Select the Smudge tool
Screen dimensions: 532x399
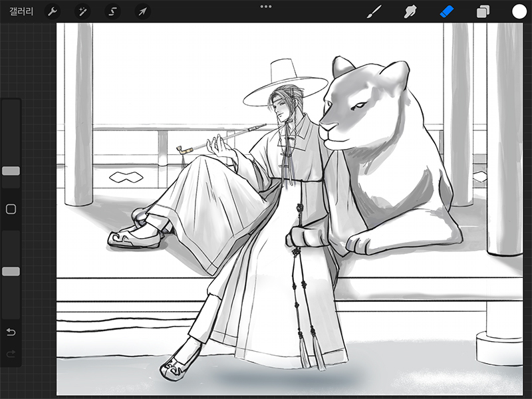pos(410,11)
